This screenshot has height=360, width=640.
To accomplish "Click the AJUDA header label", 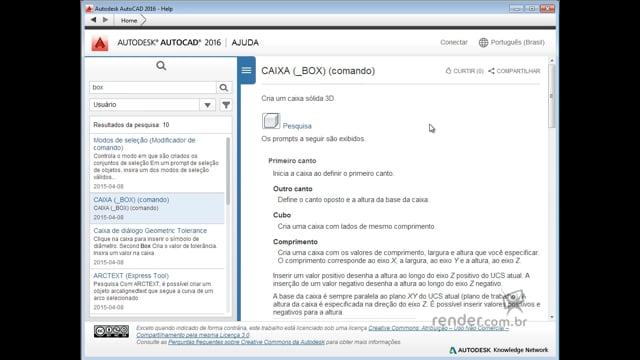I will point(245,42).
